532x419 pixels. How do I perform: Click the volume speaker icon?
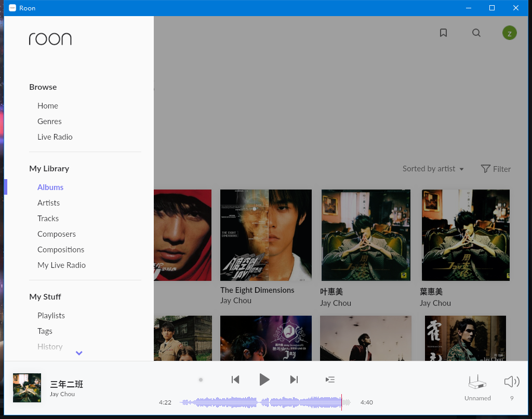[x=511, y=382]
